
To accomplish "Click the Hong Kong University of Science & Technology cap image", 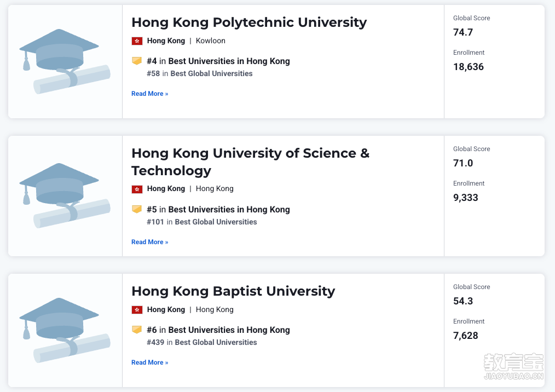I will coord(65,196).
